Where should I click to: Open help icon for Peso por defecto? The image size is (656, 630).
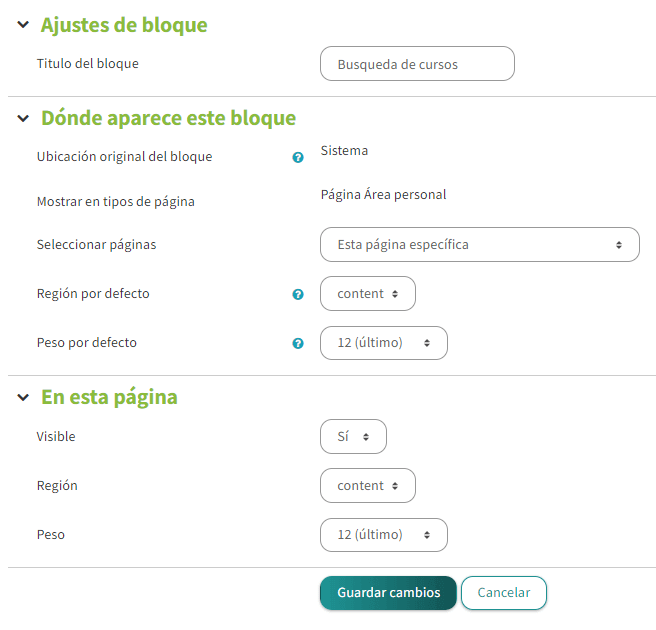coord(298,343)
